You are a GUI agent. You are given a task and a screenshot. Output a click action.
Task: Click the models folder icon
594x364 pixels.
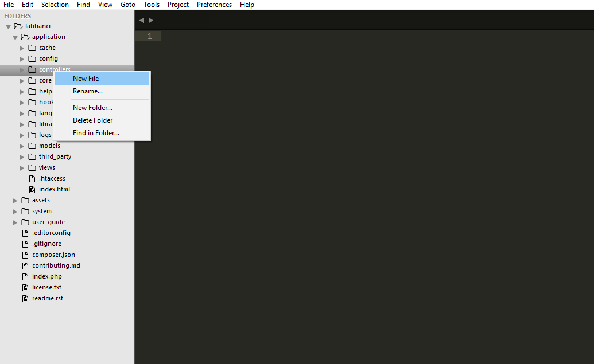pos(32,146)
